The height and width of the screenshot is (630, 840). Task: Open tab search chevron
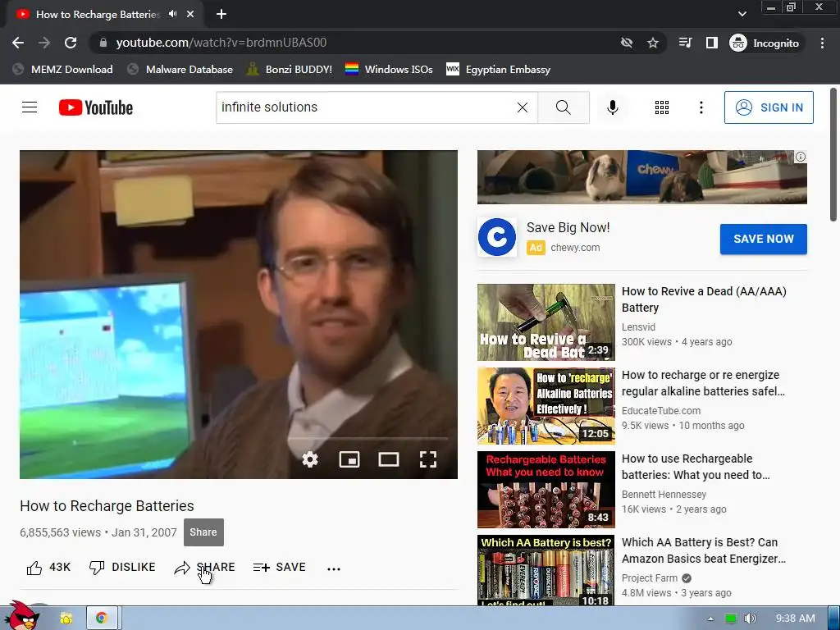pos(742,14)
